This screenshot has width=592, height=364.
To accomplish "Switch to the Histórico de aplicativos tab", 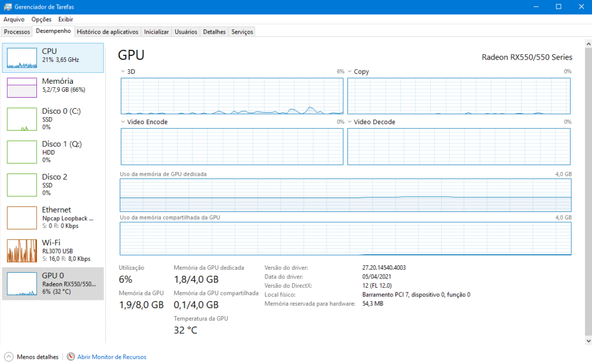I will [x=108, y=32].
